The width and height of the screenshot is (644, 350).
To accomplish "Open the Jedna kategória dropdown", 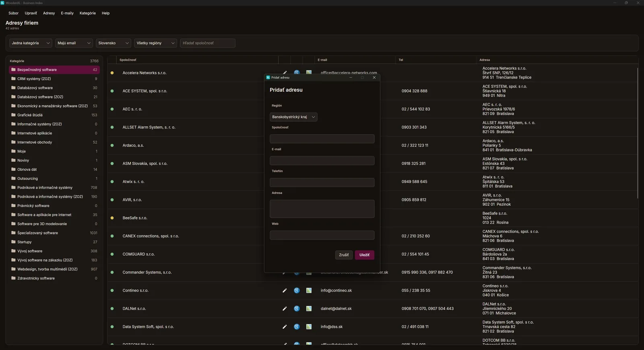I will (31, 43).
